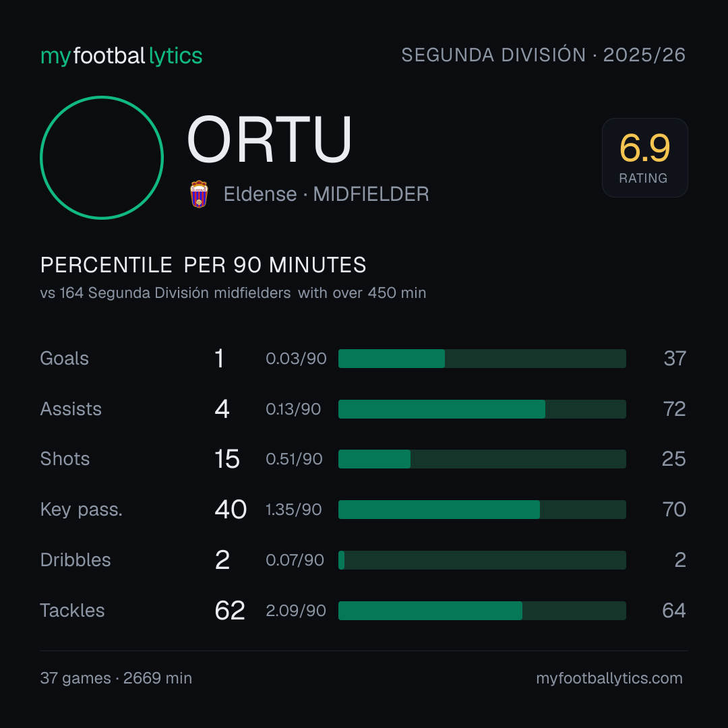
Task: Click the Key pass. percentile bar
Action: click(x=482, y=510)
